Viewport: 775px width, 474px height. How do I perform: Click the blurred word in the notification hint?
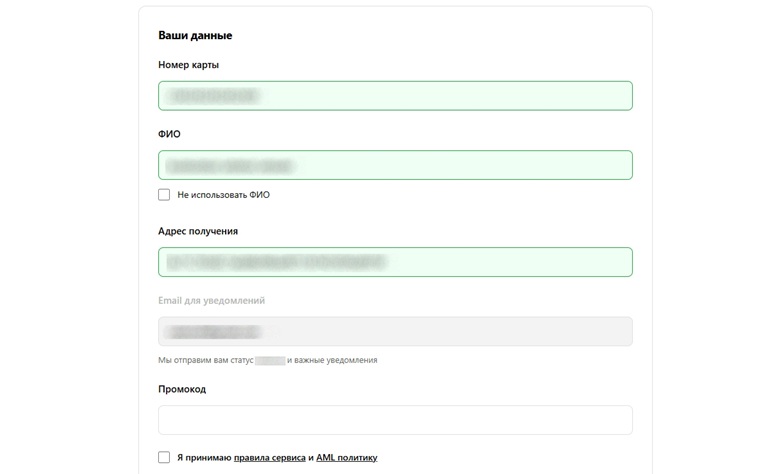click(270, 360)
